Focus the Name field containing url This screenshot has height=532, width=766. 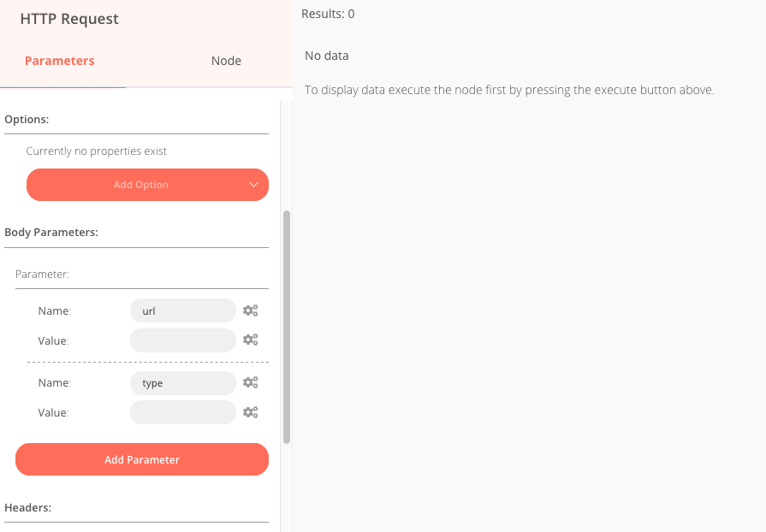coord(183,310)
